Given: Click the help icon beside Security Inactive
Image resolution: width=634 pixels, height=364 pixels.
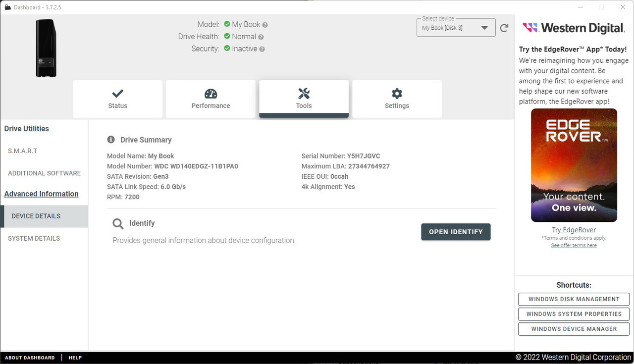Looking at the screenshot, I should click(262, 49).
